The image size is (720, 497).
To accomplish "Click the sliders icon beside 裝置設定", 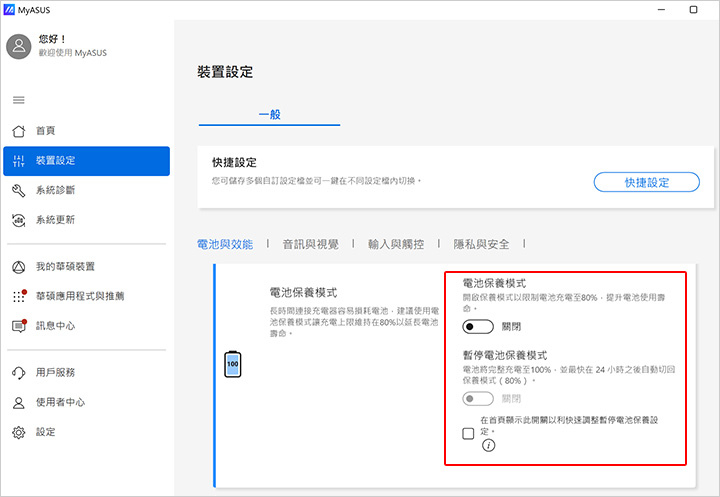I will click(x=18, y=161).
